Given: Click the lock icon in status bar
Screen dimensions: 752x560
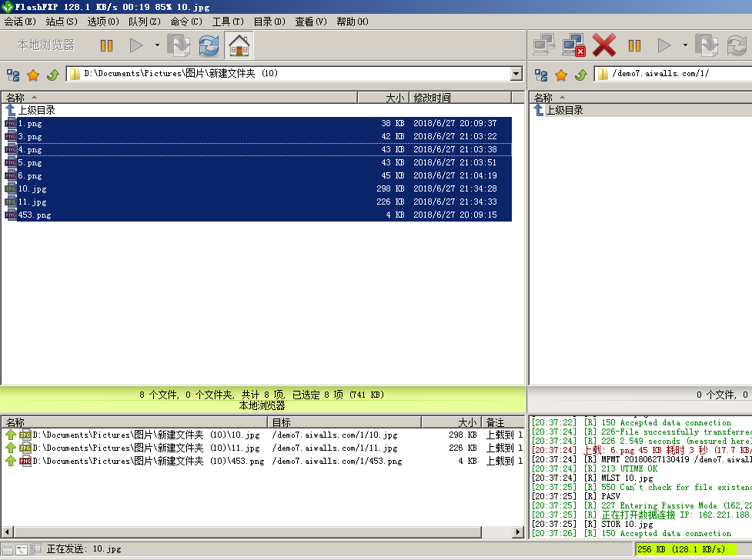Looking at the screenshot, I should click(x=8, y=549).
